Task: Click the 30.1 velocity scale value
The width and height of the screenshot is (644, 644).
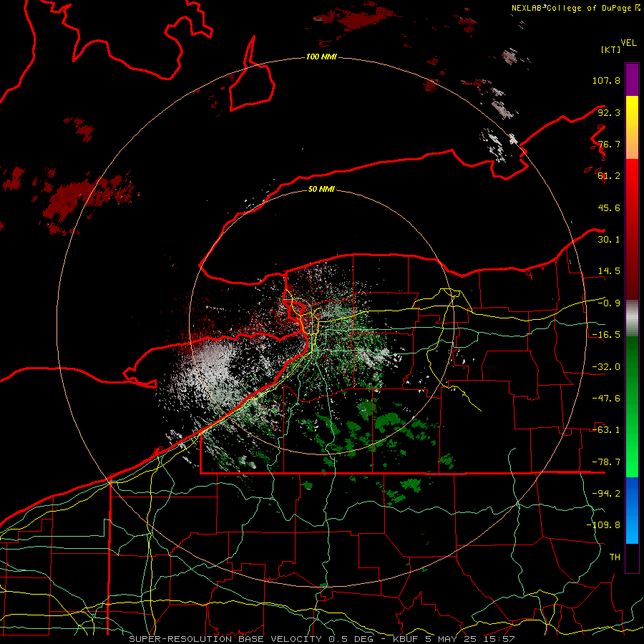Action: pyautogui.click(x=609, y=240)
